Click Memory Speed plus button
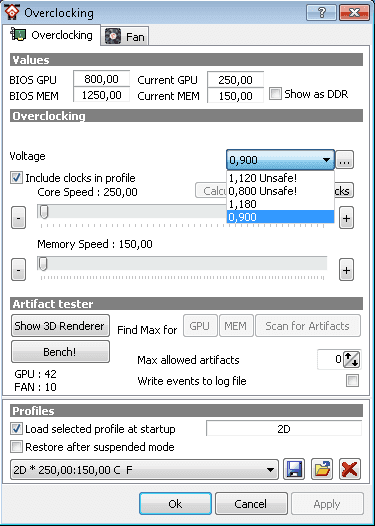The image size is (375, 526). [346, 270]
